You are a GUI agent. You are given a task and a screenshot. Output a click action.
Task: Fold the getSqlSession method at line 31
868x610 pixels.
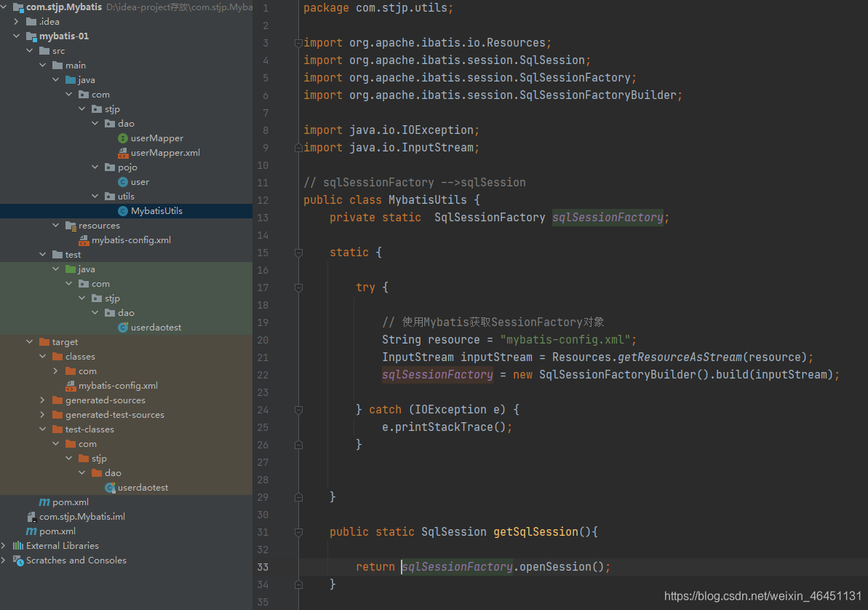pyautogui.click(x=298, y=532)
